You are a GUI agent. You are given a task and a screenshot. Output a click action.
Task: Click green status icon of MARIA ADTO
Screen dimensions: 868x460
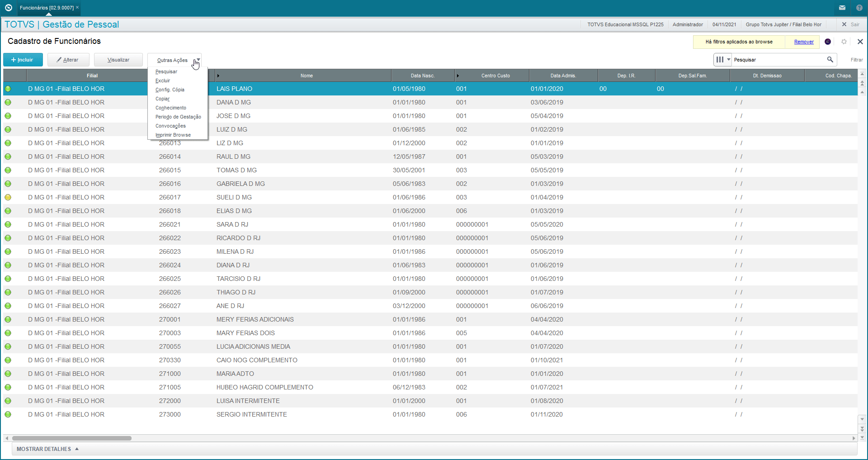[8, 374]
